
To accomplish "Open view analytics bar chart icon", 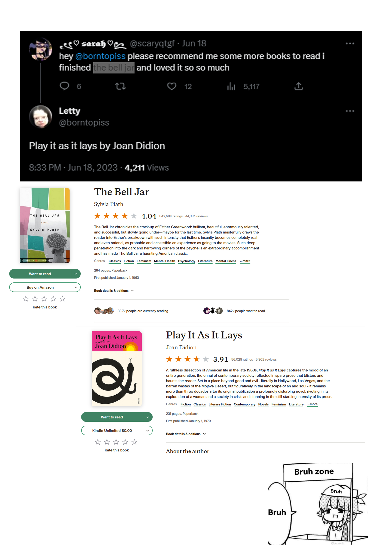I will 231,86.
